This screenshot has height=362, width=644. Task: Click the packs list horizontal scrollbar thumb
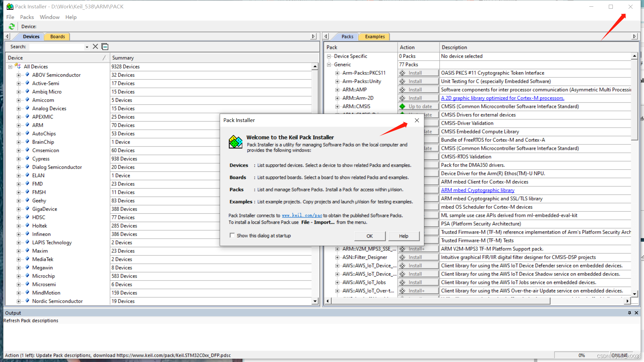(441, 301)
